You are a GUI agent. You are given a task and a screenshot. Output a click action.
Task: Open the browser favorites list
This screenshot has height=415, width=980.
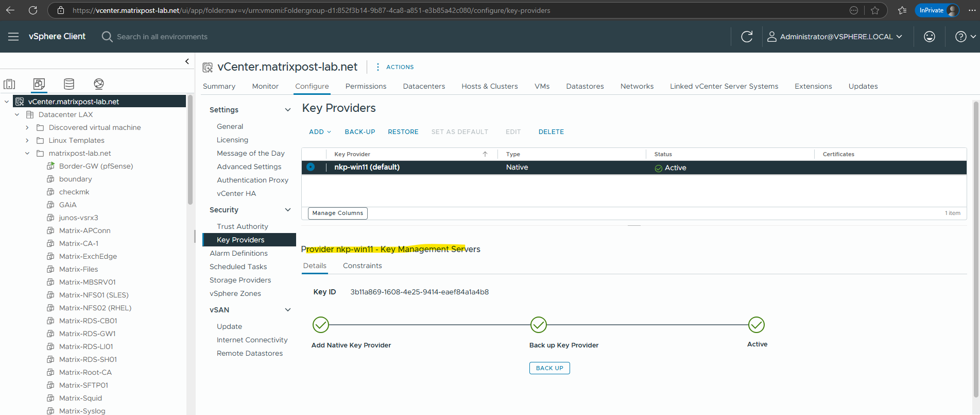(x=902, y=10)
